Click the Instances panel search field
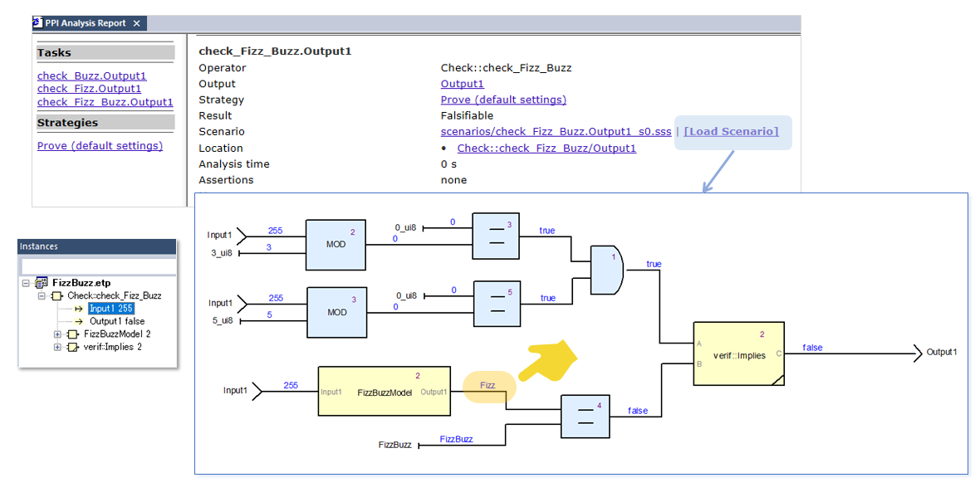Viewport: 980px width, 502px height. coord(97,266)
